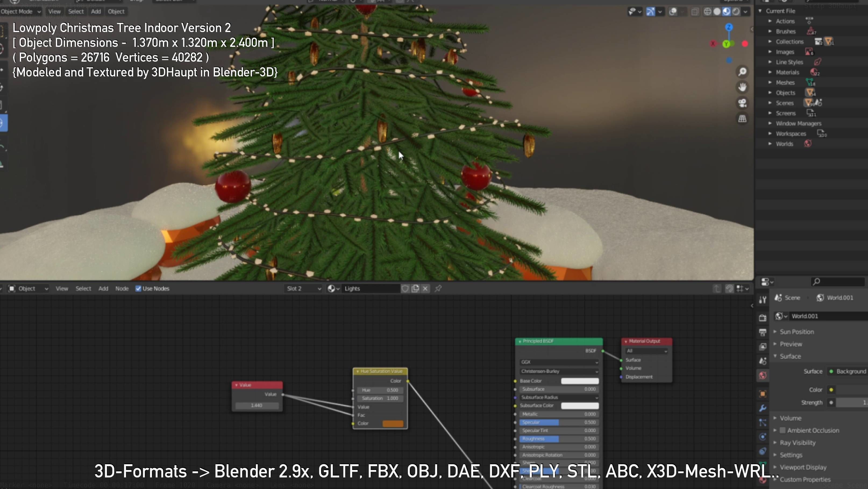
Task: Toggle X-ray mode in viewport header
Action: [695, 12]
